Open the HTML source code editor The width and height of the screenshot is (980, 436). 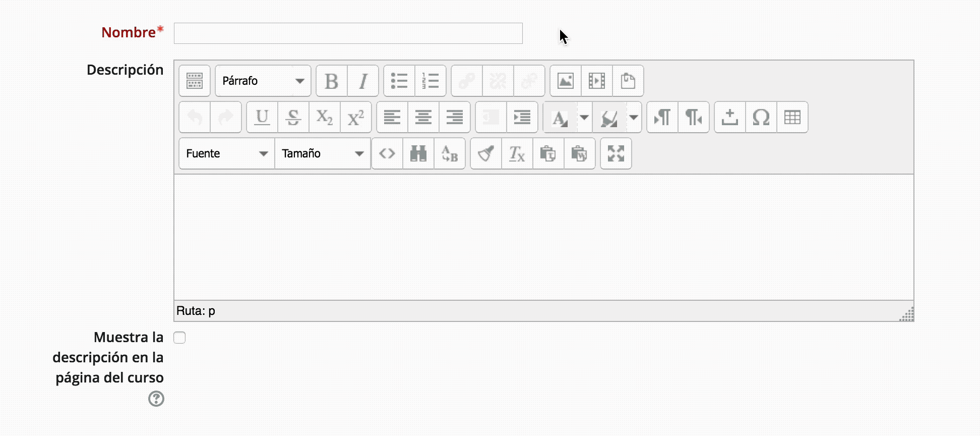[x=387, y=153]
